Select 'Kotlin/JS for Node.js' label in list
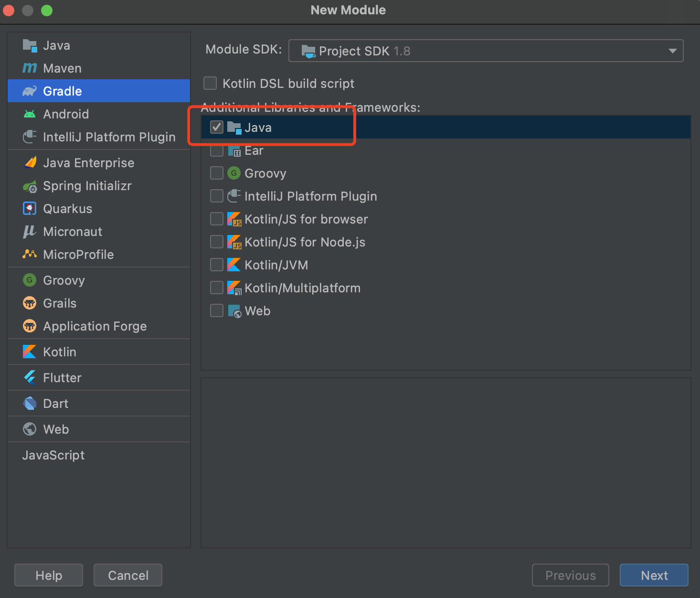The image size is (700, 598). point(305,242)
